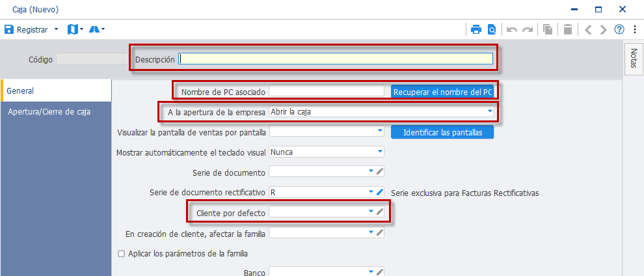Click Banco pencil edit icon
Screen dimensions: 644x276
tap(380, 272)
